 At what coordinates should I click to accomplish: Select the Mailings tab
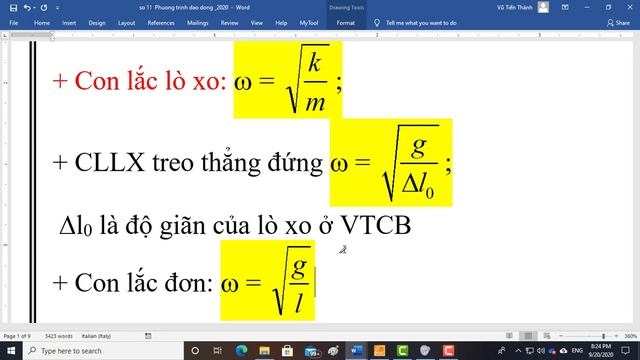pos(198,23)
